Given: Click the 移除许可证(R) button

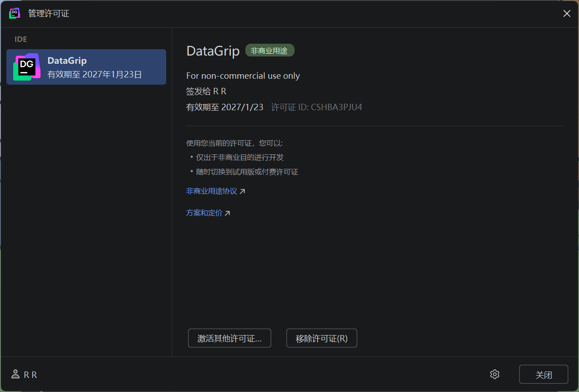Looking at the screenshot, I should [322, 338].
